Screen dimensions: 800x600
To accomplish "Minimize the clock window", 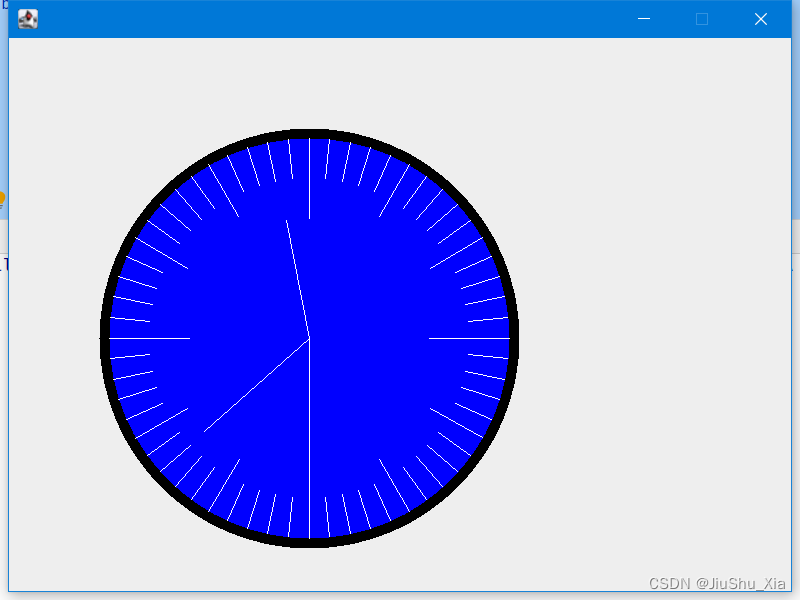I will 644,19.
